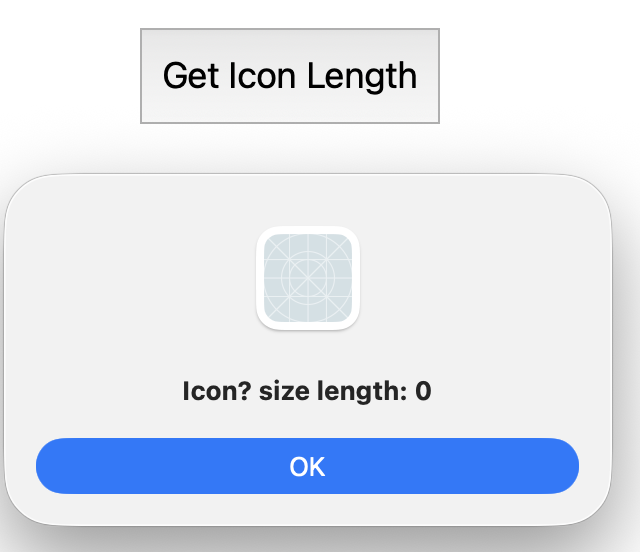Tap the rounded square default app icon
640x552 pixels.
coord(308,278)
